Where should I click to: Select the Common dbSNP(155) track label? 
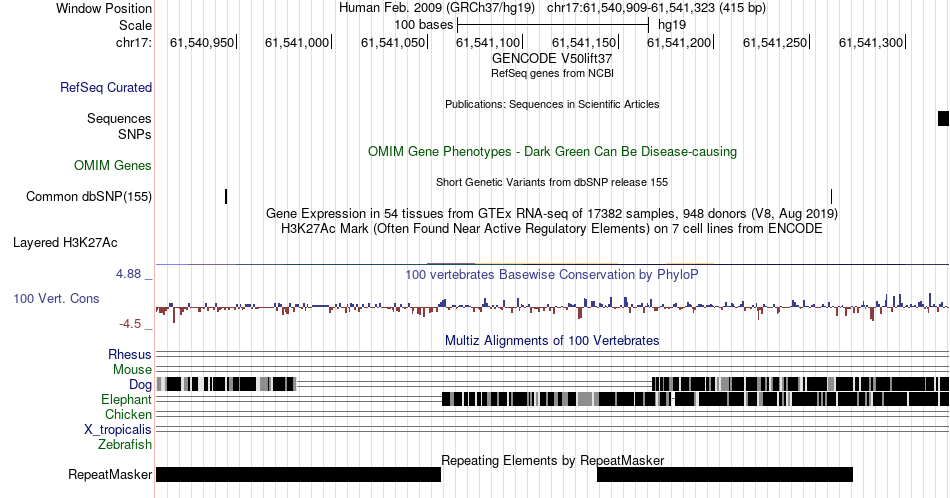89,196
